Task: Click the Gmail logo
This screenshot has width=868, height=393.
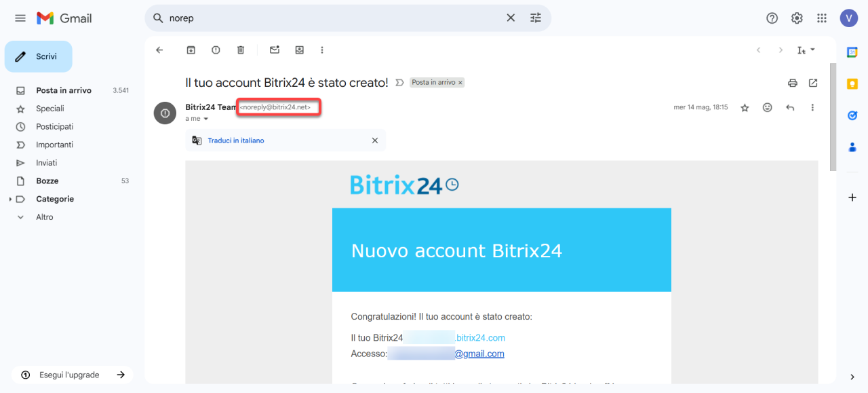Action: [64, 18]
